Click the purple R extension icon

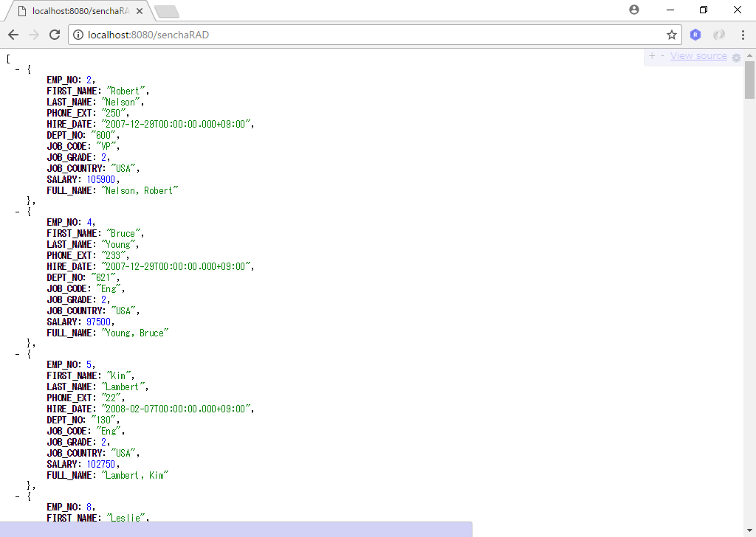(695, 34)
